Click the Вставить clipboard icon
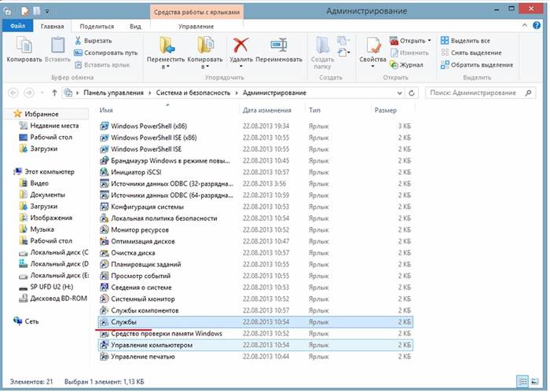The width and height of the screenshot is (550, 392). point(57,49)
